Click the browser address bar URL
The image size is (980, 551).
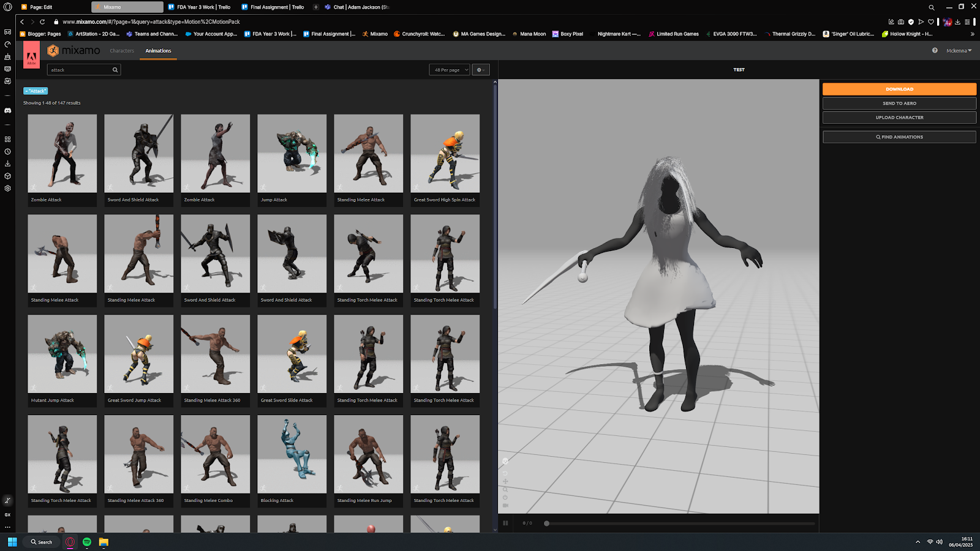pos(151,21)
